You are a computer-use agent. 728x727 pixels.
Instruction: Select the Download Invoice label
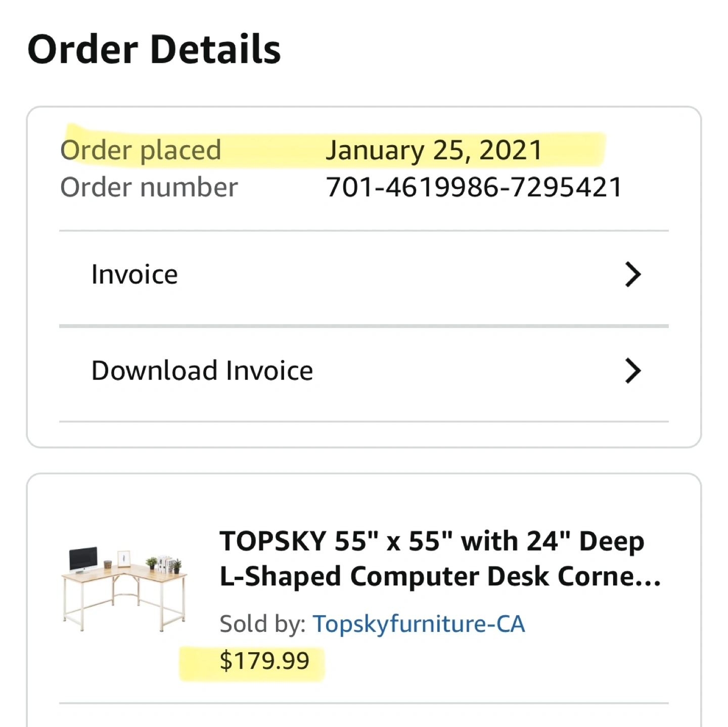click(x=202, y=371)
